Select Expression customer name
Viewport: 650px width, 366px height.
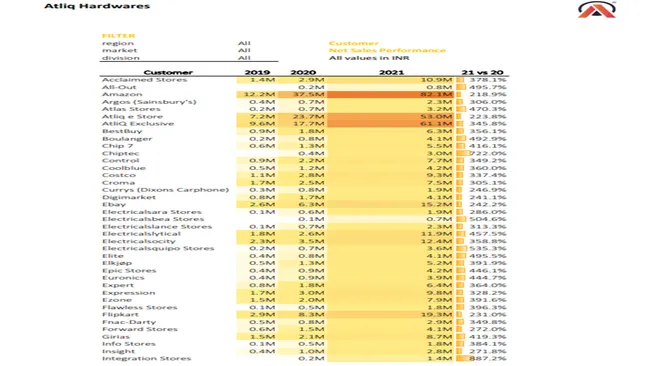point(129,293)
